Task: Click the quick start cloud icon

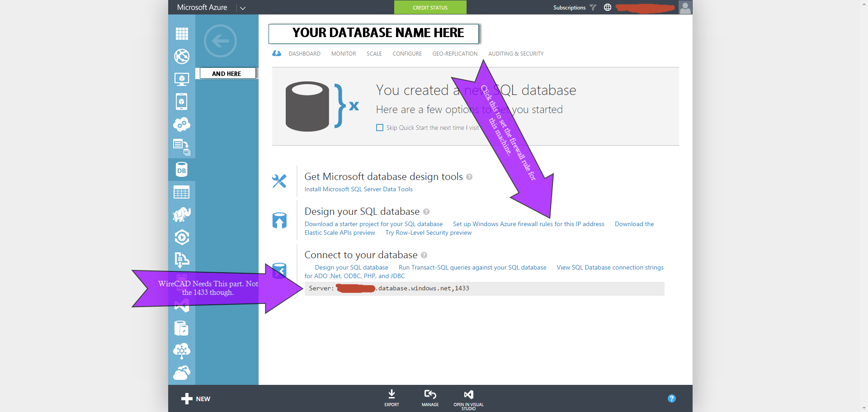Action: (277, 53)
